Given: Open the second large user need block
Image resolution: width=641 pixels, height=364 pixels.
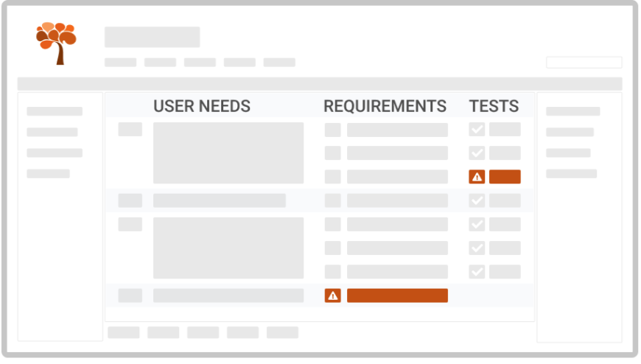Looking at the screenshot, I should (x=228, y=248).
